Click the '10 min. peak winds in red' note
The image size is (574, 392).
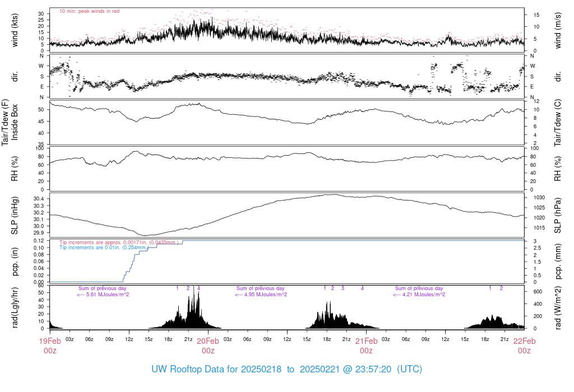pos(89,11)
